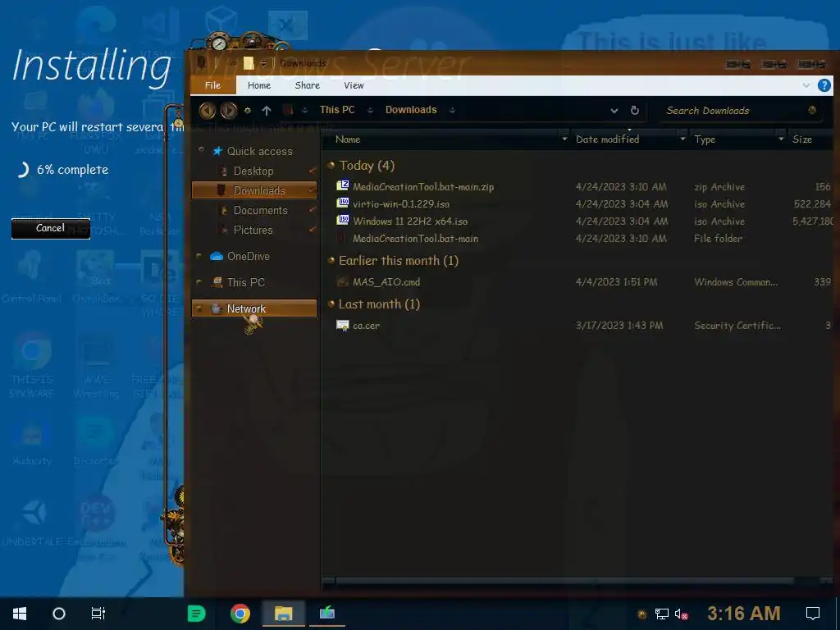Switch to File Explorer taskbar button

tap(283, 614)
